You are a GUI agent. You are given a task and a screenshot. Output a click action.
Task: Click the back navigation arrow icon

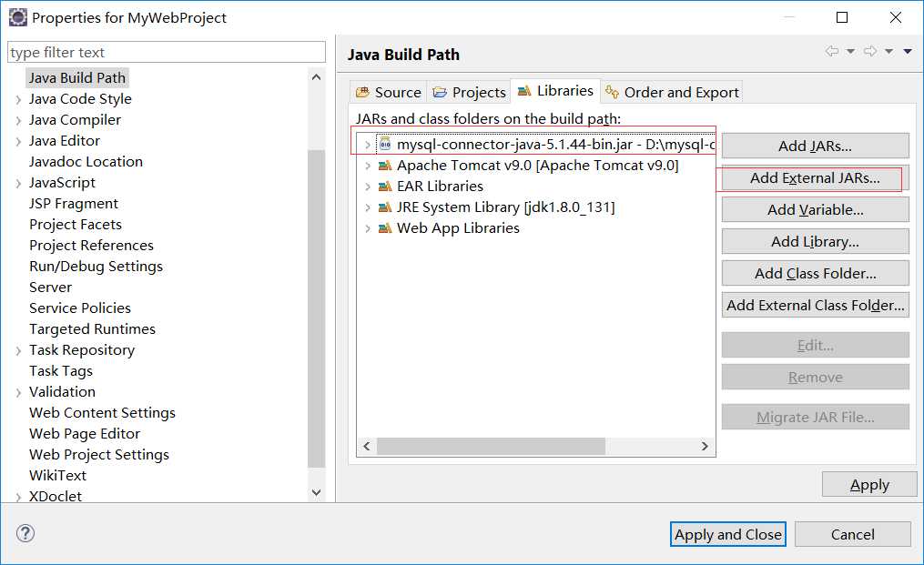(x=832, y=51)
